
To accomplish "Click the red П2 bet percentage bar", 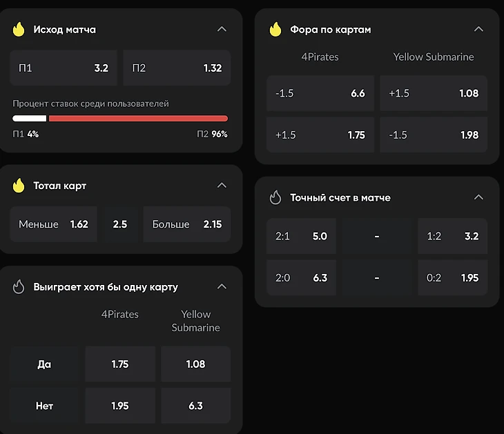I will point(138,119).
